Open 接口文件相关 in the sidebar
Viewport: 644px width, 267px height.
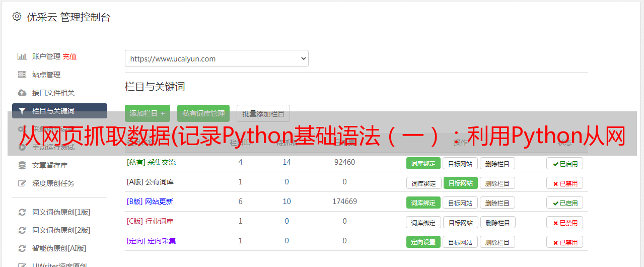point(53,93)
